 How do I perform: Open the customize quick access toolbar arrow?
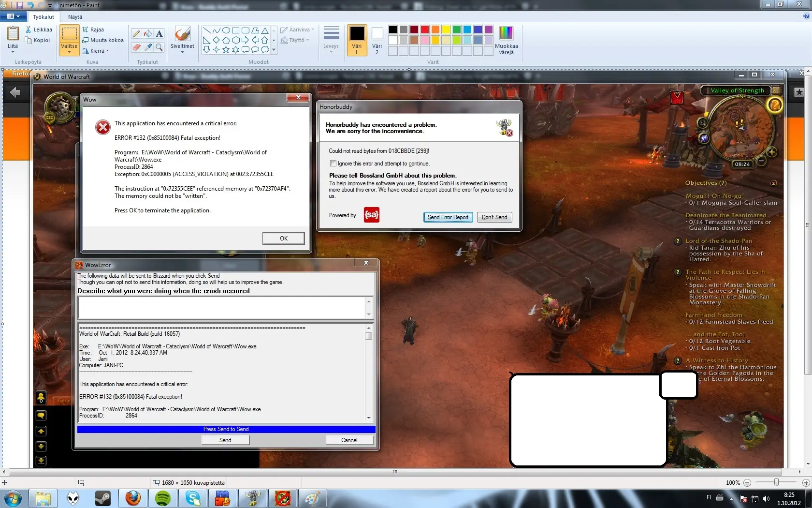[x=50, y=5]
